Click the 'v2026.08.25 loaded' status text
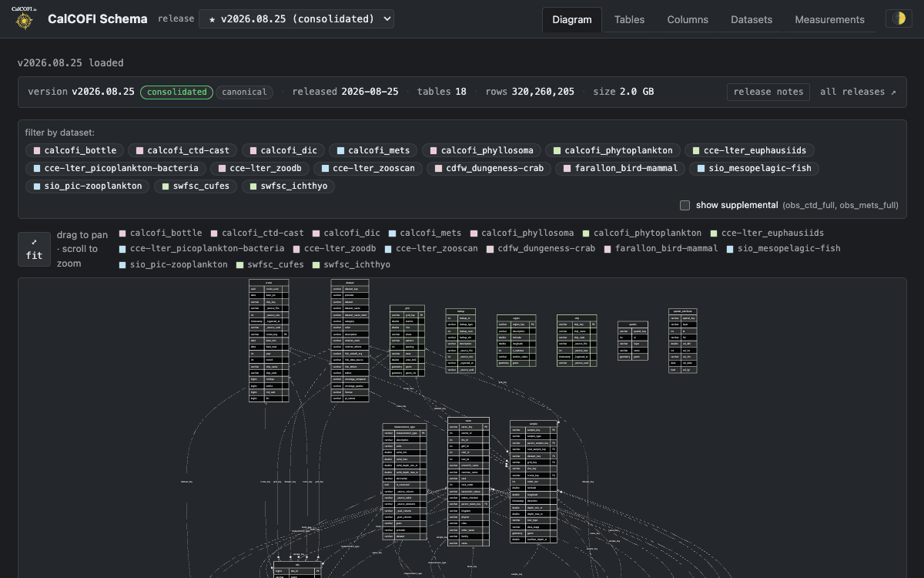 coord(71,63)
